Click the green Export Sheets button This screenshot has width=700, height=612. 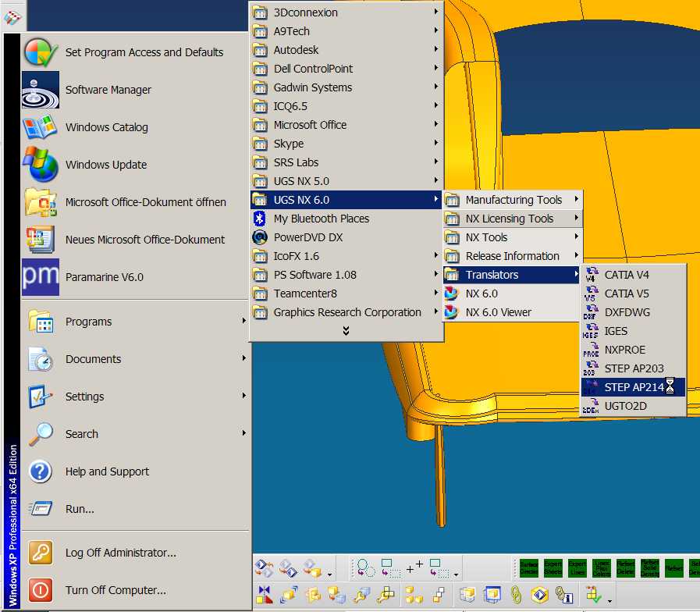pyautogui.click(x=553, y=568)
